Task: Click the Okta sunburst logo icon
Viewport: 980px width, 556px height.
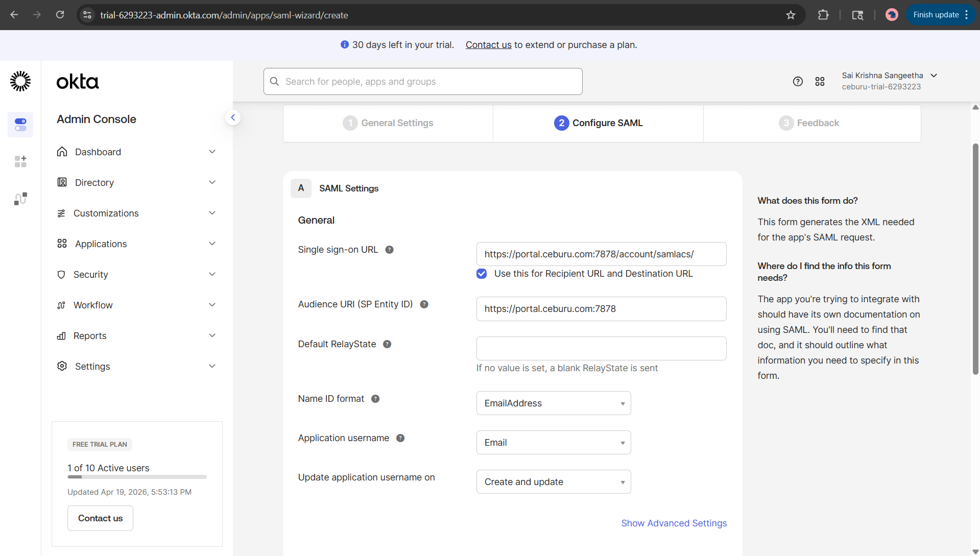Action: [x=20, y=81]
